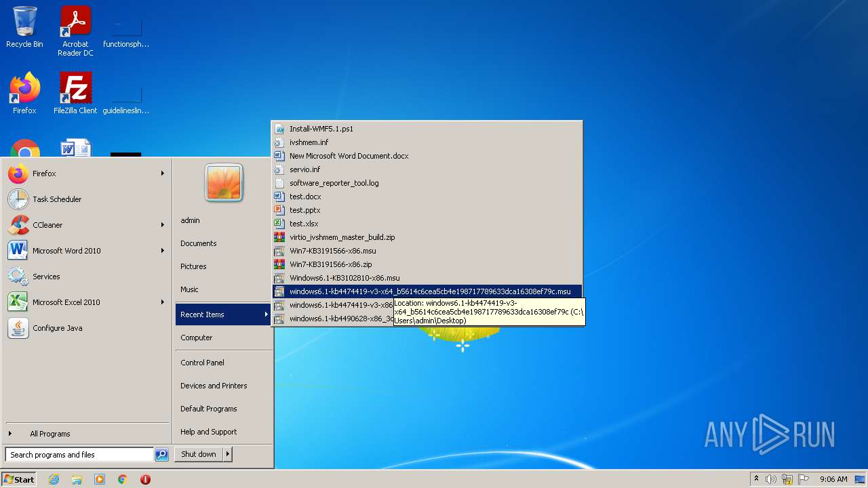The height and width of the screenshot is (488, 868).
Task: Open Documents from Start menu
Action: [198, 243]
